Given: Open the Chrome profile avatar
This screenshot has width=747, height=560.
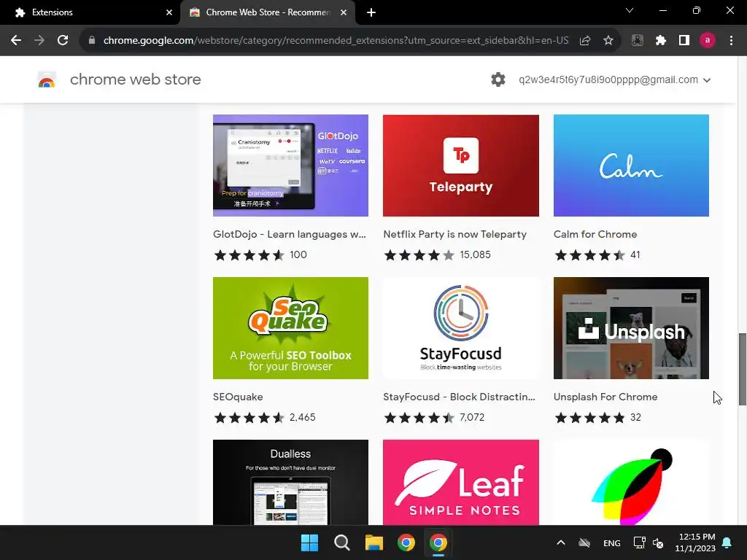Looking at the screenshot, I should pyautogui.click(x=708, y=41).
